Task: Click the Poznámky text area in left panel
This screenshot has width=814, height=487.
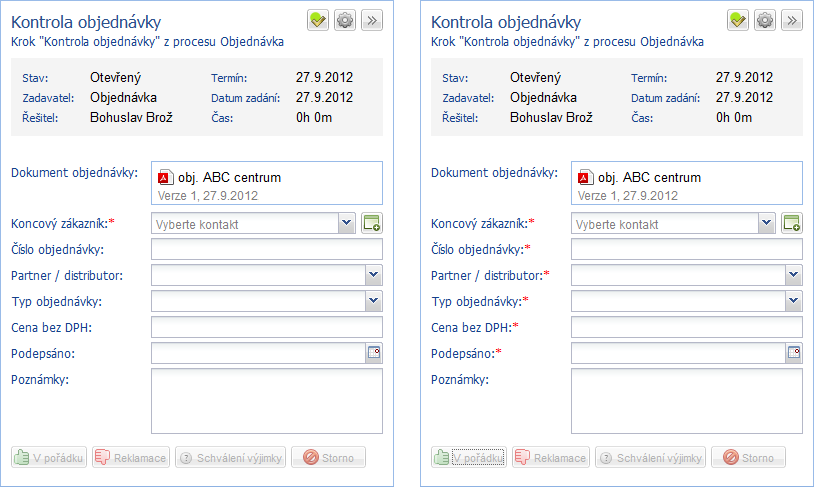Action: point(266,400)
